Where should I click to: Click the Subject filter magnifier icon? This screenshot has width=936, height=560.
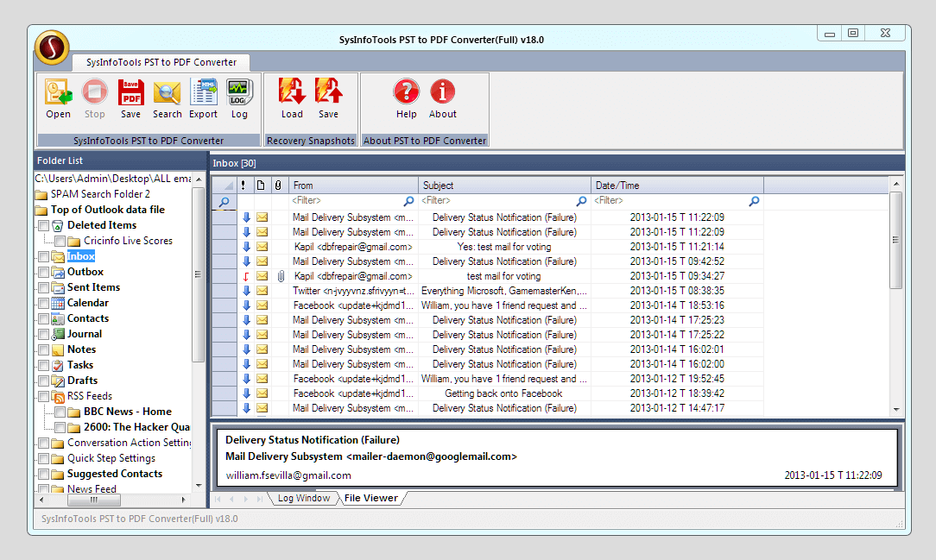tap(581, 201)
